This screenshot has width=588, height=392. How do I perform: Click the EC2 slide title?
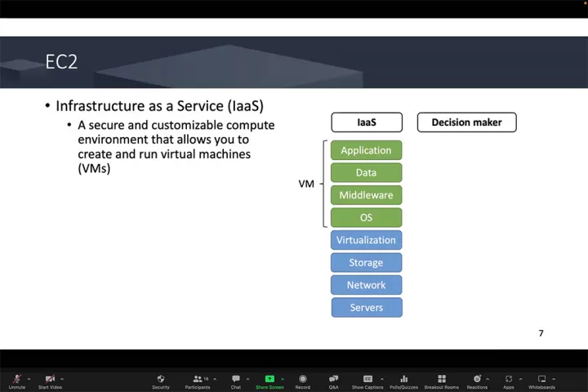61,62
